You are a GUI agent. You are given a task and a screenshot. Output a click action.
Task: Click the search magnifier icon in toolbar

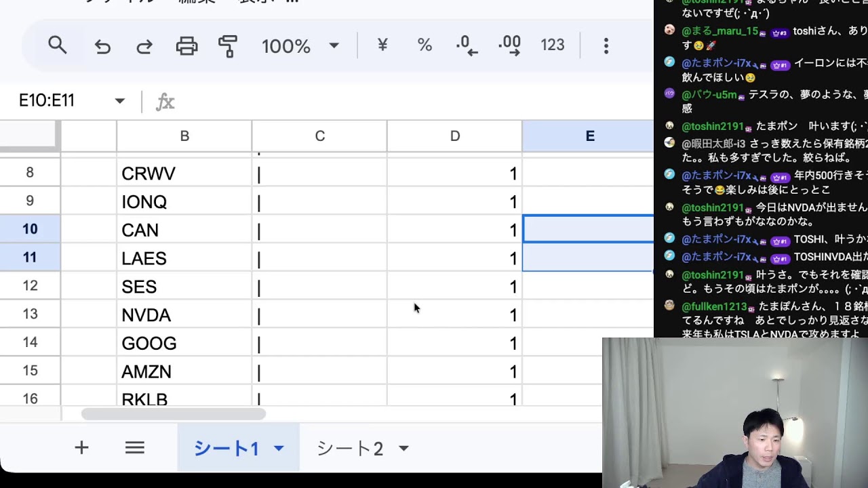pyautogui.click(x=58, y=45)
